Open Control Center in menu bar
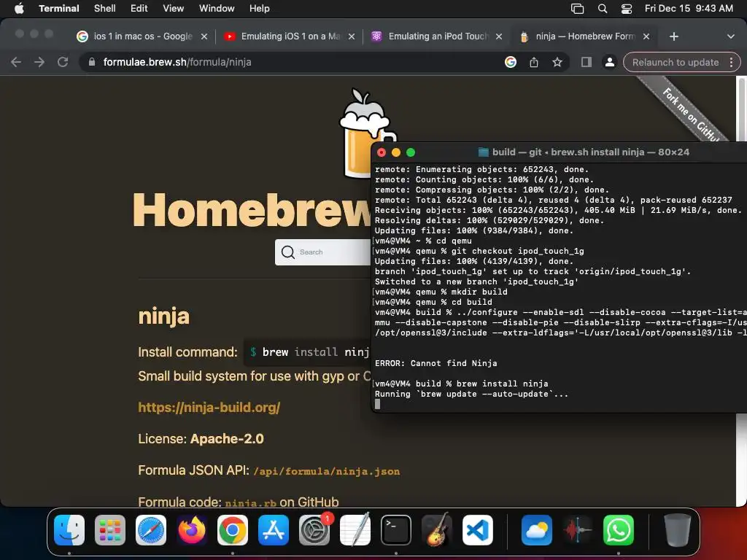This screenshot has height=560, width=747. pyautogui.click(x=627, y=9)
